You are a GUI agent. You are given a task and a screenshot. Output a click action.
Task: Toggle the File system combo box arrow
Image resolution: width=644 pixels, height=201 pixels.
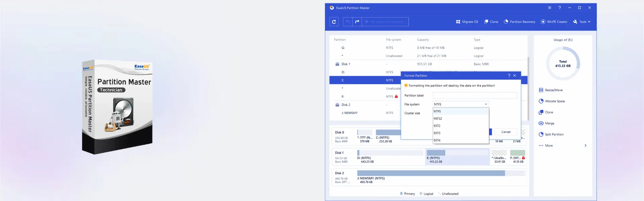[486, 104]
